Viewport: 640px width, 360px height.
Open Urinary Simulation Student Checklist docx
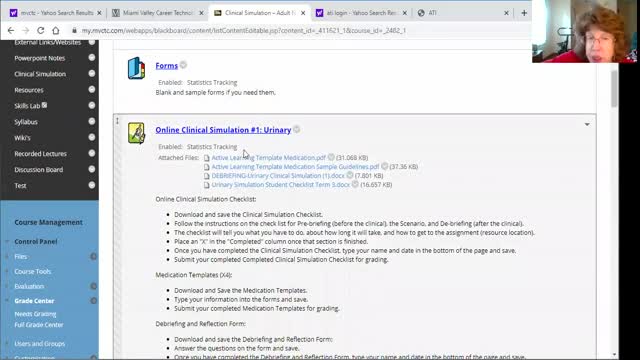tap(281, 184)
